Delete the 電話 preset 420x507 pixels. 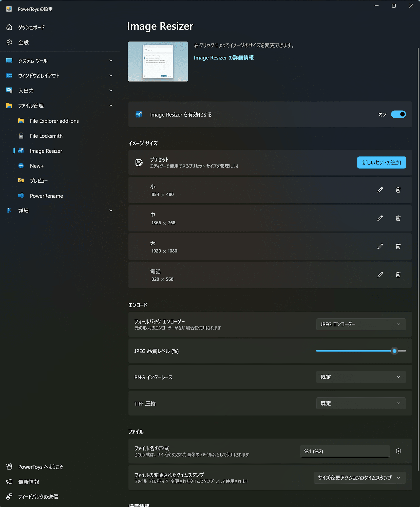coord(398,275)
